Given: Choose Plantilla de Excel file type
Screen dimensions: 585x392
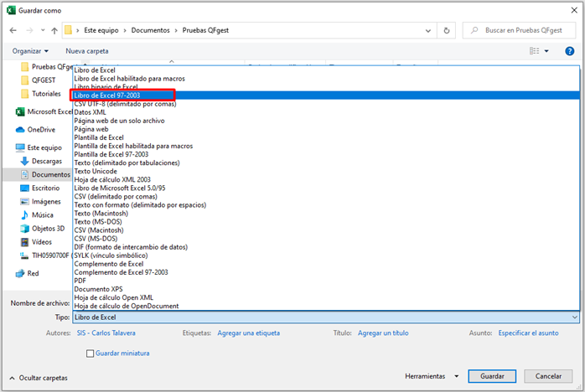Looking at the screenshot, I should 326,137.
